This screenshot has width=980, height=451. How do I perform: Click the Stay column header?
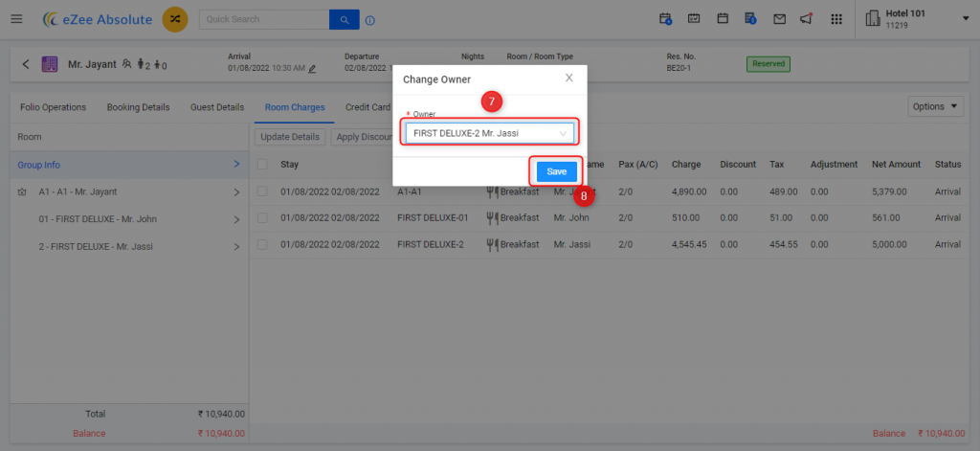(289, 165)
